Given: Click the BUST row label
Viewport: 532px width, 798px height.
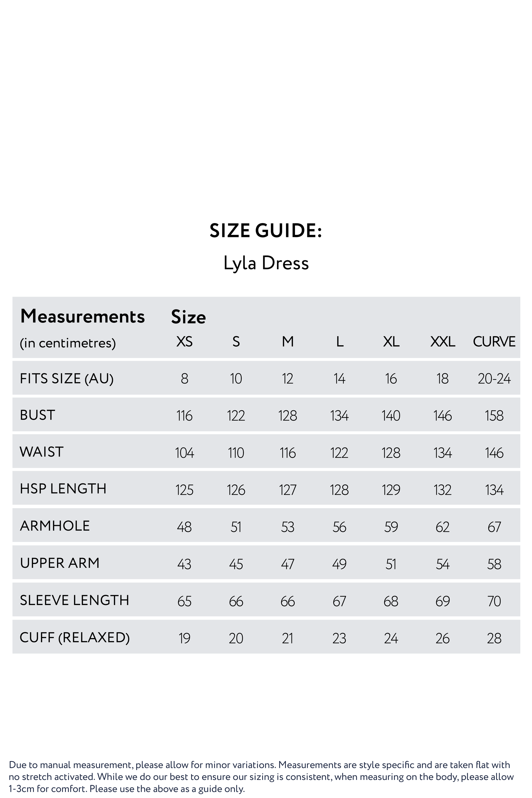Looking at the screenshot, I should coord(37,415).
